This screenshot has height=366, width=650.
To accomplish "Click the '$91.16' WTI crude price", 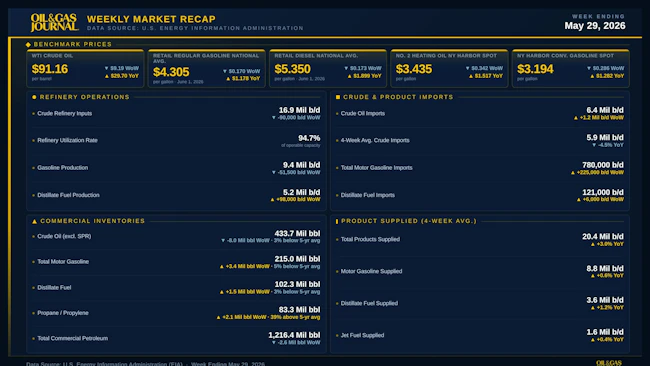I will (x=50, y=69).
